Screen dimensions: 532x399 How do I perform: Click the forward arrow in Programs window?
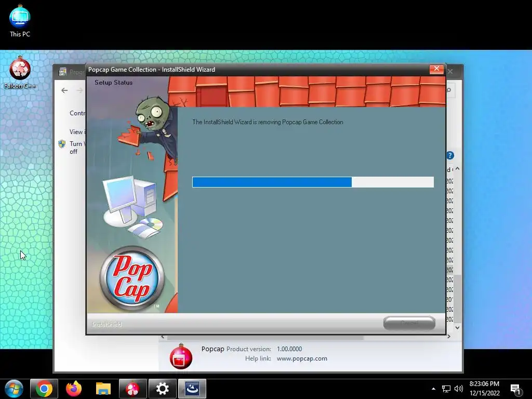(79, 90)
